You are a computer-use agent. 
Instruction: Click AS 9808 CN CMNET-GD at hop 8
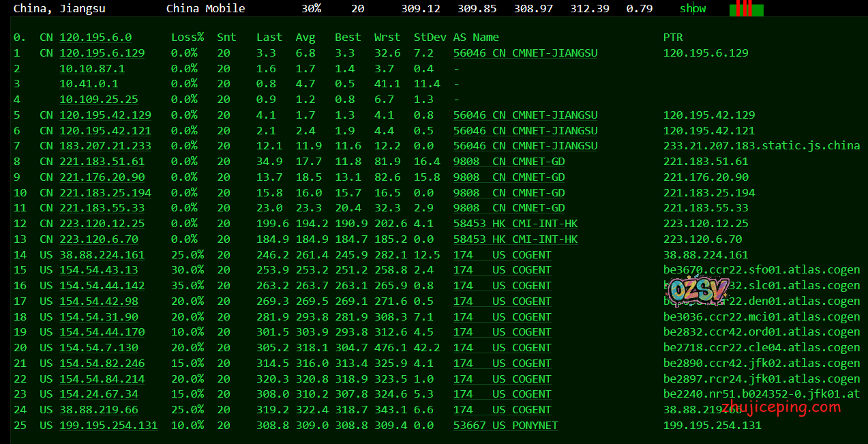[x=509, y=162]
